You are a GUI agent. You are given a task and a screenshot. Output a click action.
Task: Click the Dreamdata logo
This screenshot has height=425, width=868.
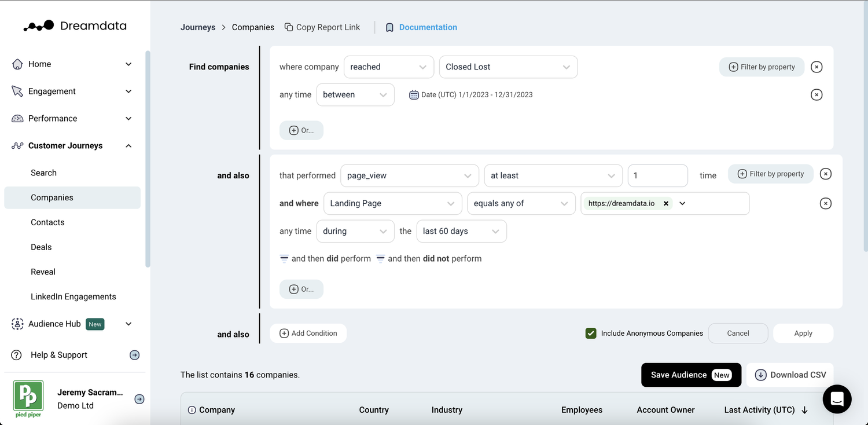(75, 26)
